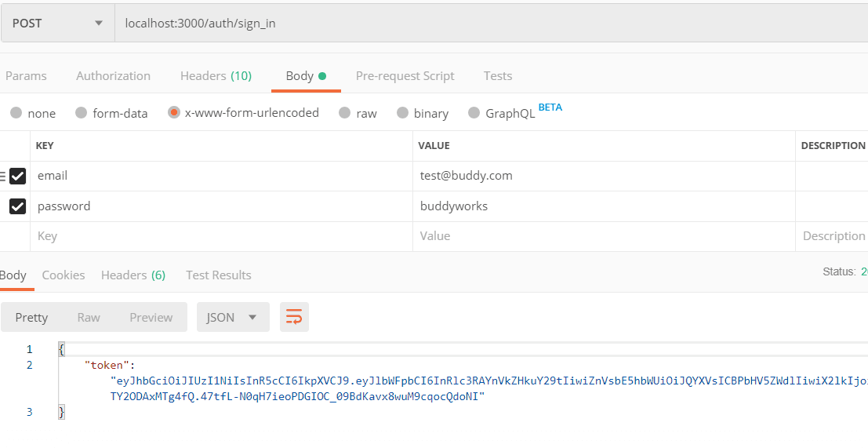Select the GraphQL body type radio

point(474,113)
